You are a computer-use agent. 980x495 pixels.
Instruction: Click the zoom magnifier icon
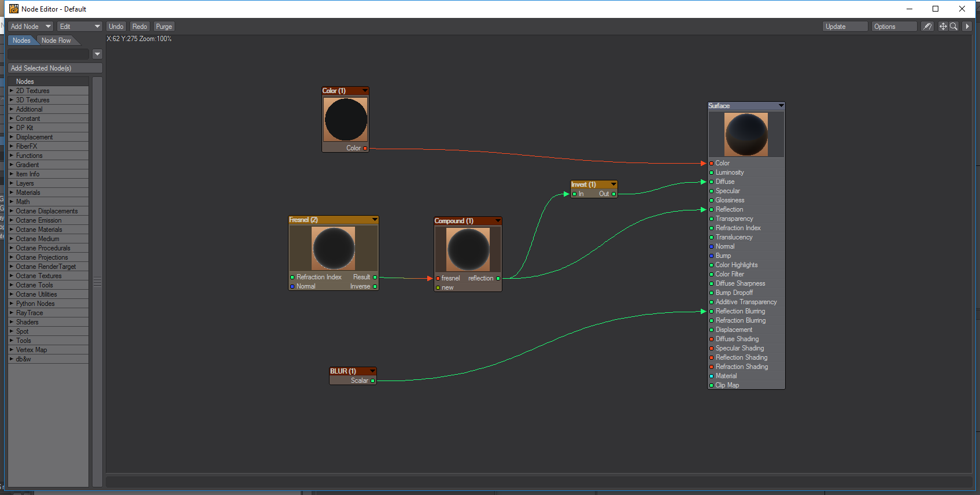point(953,27)
